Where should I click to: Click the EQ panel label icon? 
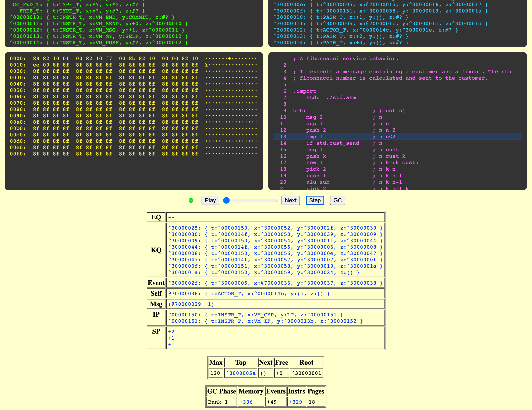tap(156, 217)
